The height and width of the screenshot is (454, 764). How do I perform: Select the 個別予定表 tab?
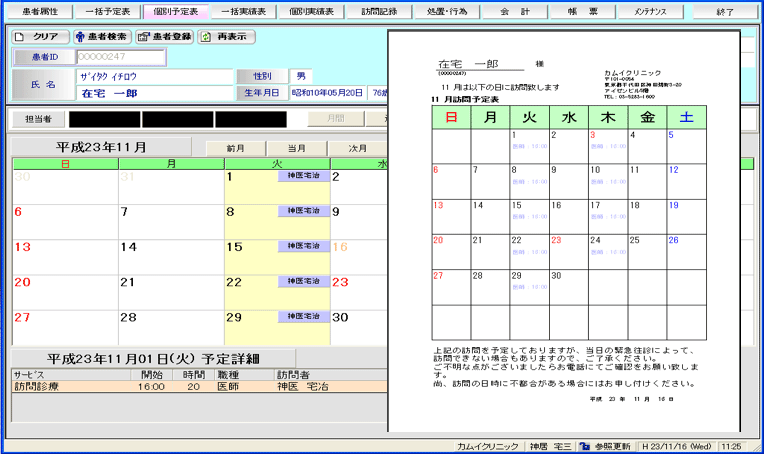pos(176,12)
